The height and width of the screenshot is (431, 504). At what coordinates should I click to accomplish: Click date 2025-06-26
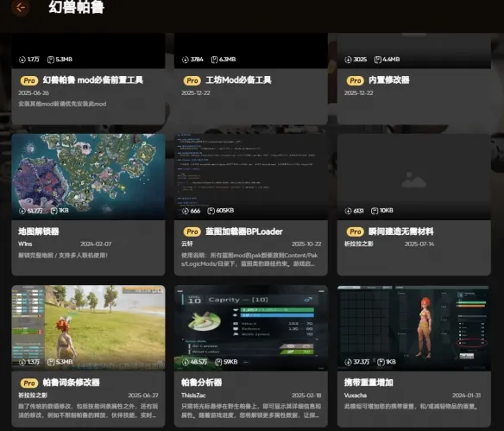[34, 93]
